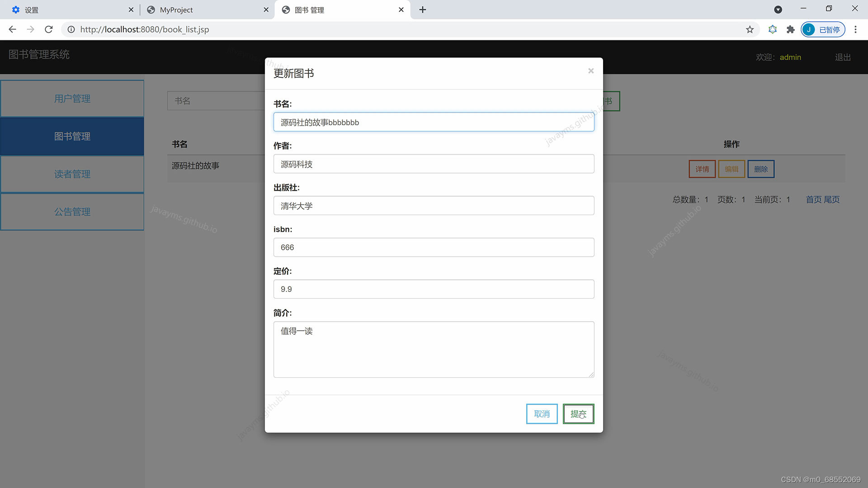Go to 首页 pagination link
This screenshot has height=488, width=868.
pyautogui.click(x=813, y=199)
